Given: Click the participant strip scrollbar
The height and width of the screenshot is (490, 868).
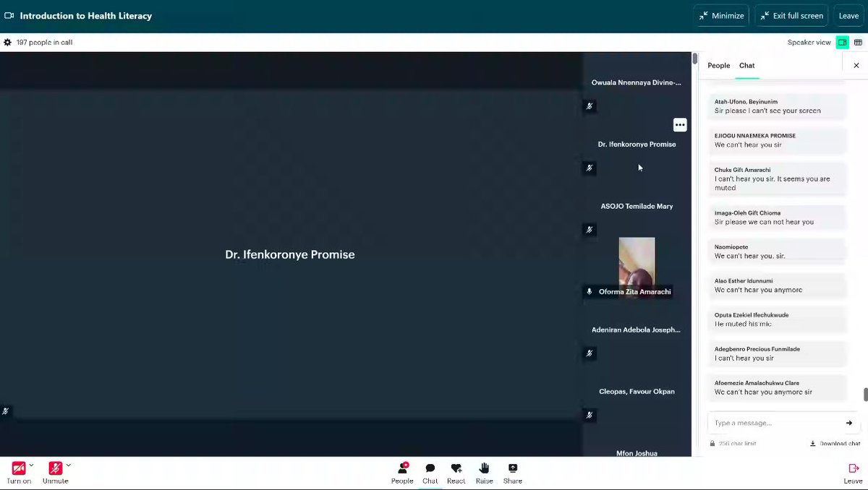Looking at the screenshot, I should pos(695,59).
